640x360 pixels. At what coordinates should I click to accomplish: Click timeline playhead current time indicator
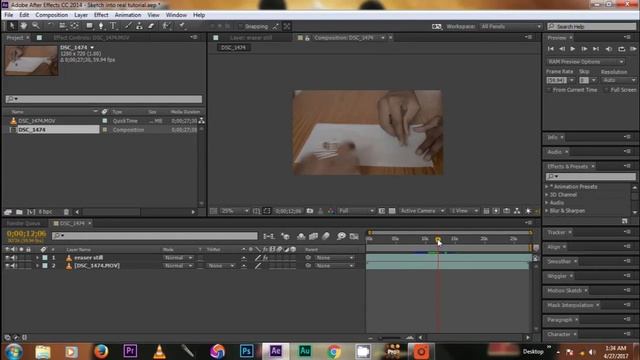(x=438, y=240)
